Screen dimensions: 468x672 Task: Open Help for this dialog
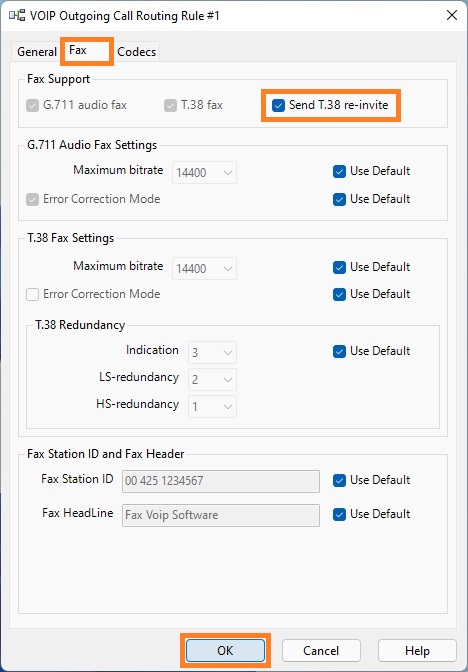417,651
